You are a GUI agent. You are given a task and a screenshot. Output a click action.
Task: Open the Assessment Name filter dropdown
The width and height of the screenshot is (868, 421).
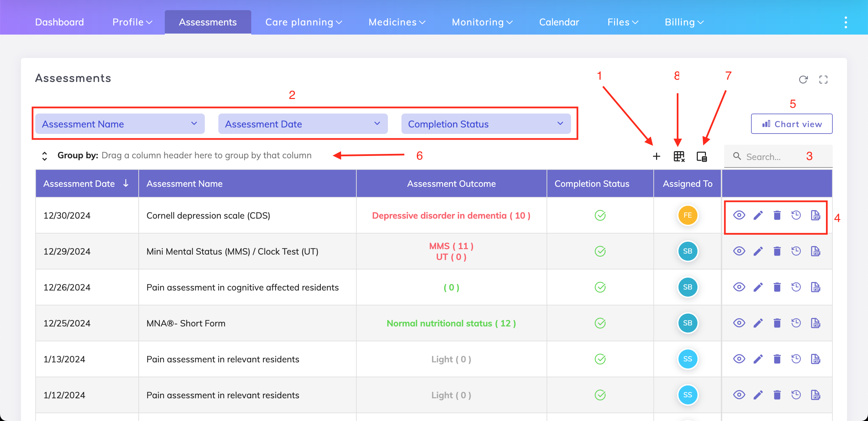[x=120, y=124]
